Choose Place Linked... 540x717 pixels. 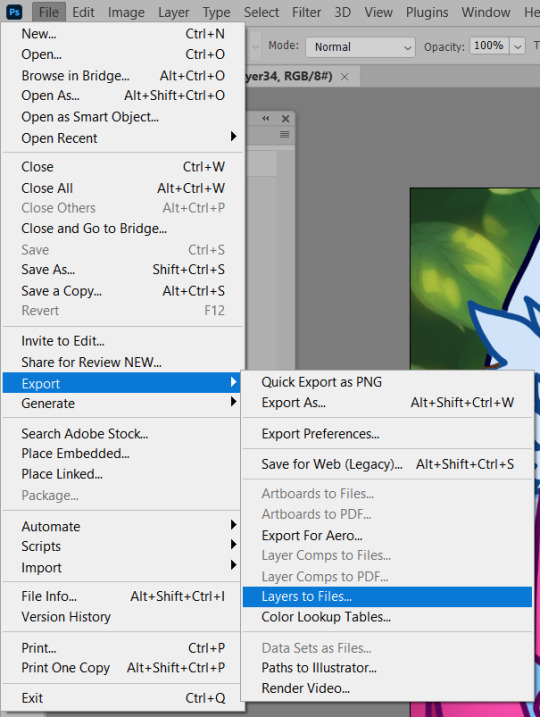click(123, 474)
